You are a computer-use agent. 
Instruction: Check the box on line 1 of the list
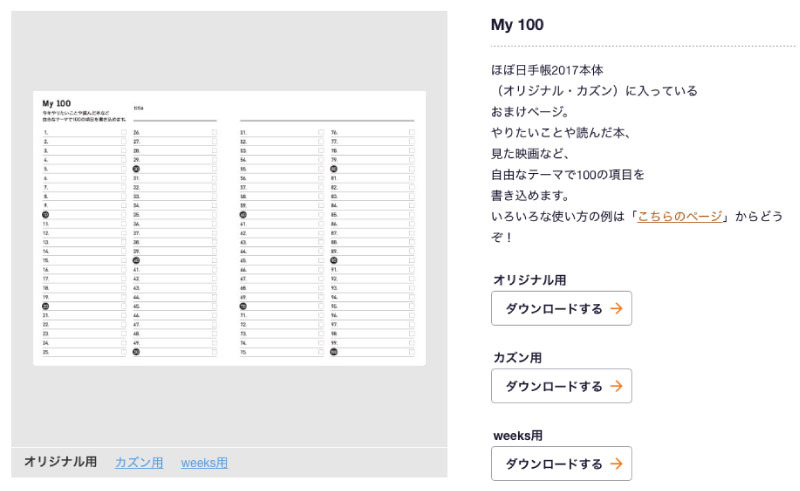click(x=123, y=132)
